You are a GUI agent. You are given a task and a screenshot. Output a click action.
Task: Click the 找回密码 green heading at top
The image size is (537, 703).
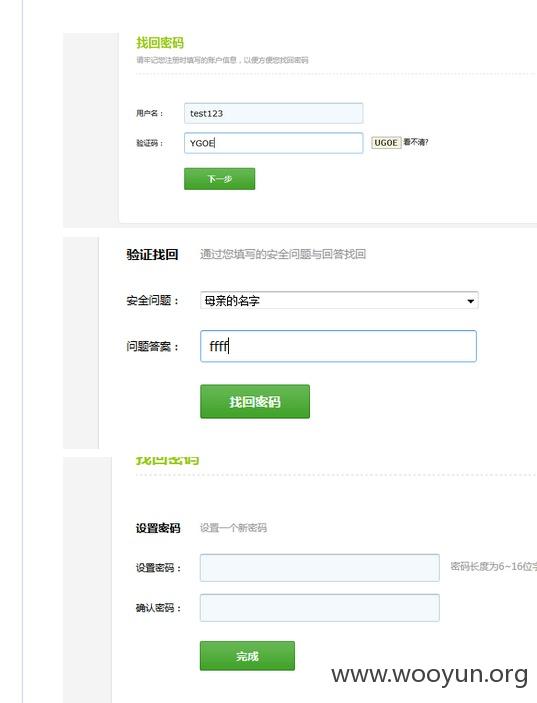(160, 43)
